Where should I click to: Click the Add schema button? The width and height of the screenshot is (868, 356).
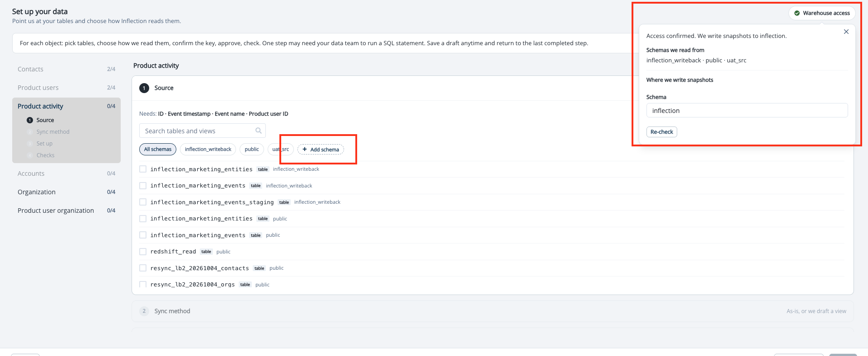321,149
